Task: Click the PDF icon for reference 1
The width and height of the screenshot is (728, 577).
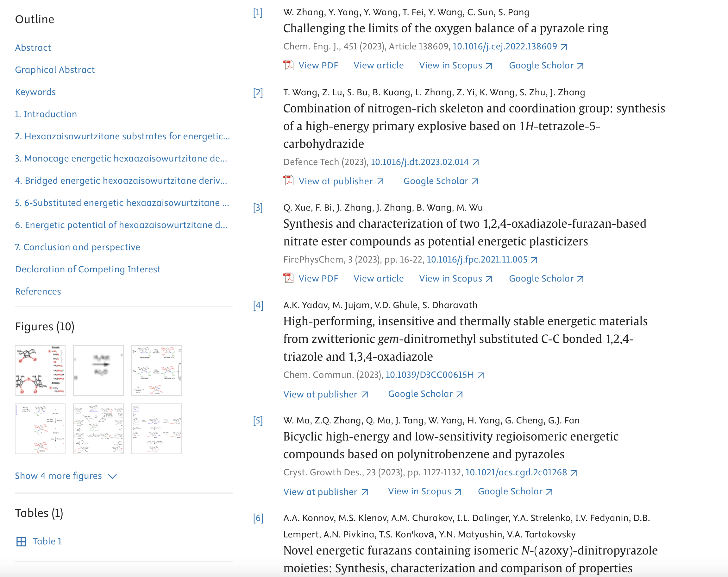Action: pos(288,65)
